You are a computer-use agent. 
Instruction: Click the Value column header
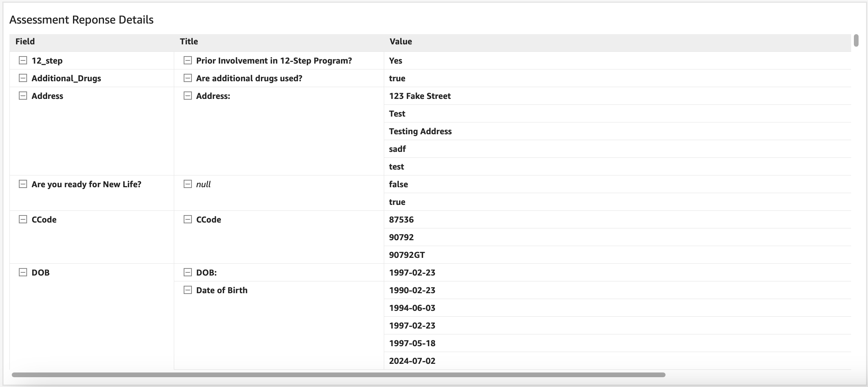(x=400, y=42)
